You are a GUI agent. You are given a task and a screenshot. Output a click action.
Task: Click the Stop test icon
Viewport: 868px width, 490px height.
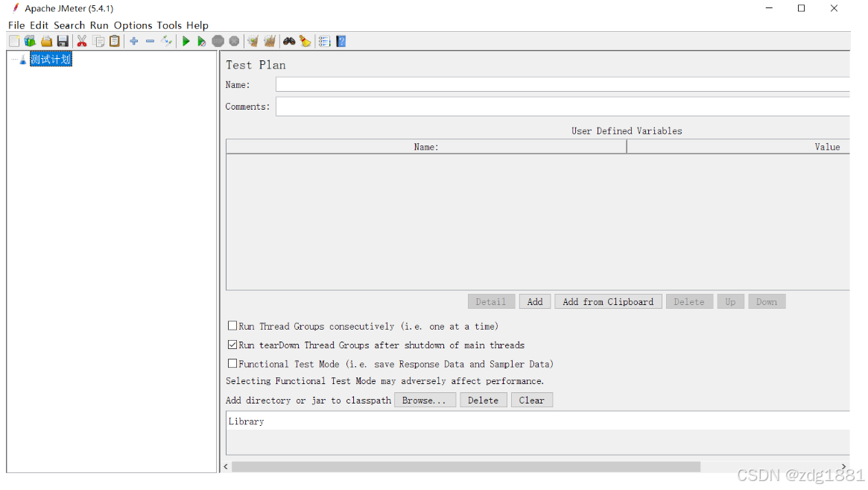218,41
